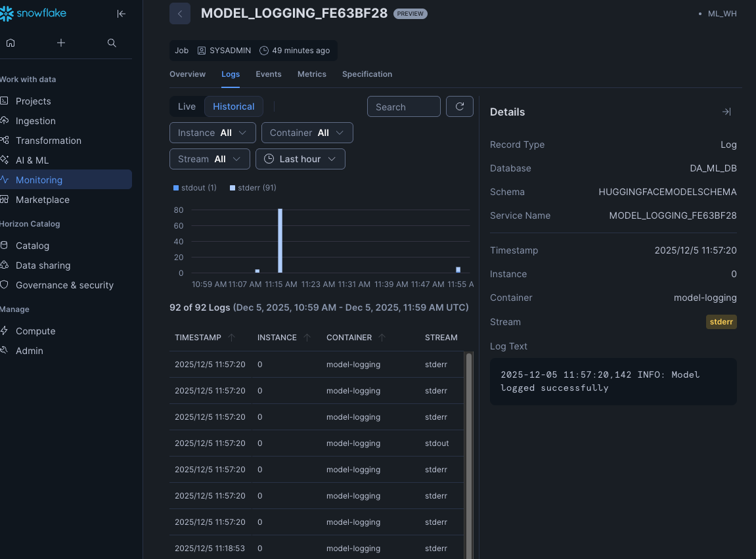Switch to the Events tab
756x559 pixels.
point(268,74)
